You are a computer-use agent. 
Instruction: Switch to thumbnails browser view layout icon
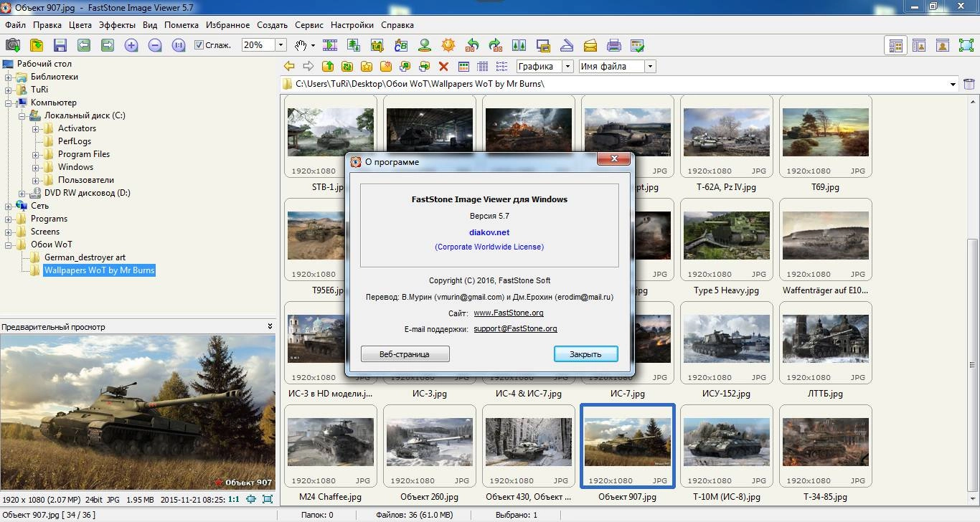pyautogui.click(x=895, y=45)
